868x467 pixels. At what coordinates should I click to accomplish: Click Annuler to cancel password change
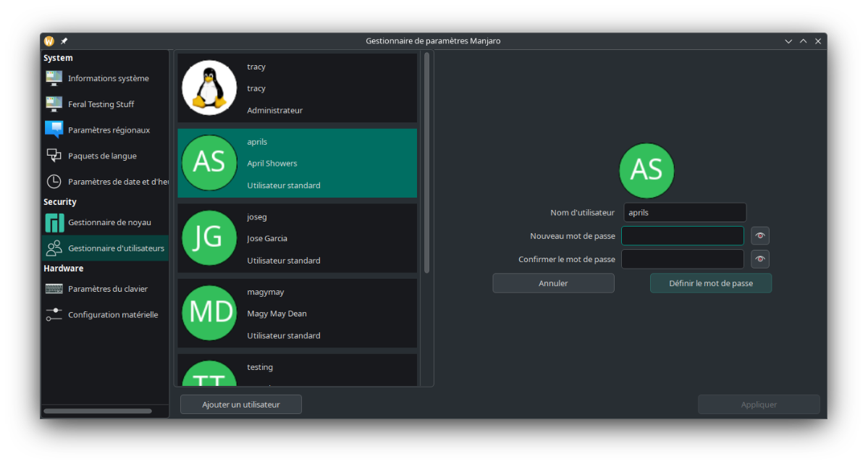point(554,283)
